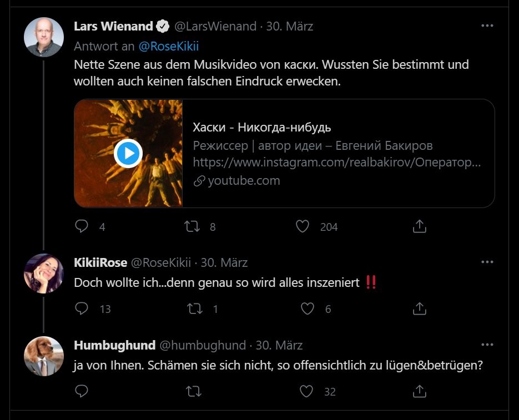Like Lars Wienand's tweet with 204 likes
The image size is (519, 420).
coord(303,226)
